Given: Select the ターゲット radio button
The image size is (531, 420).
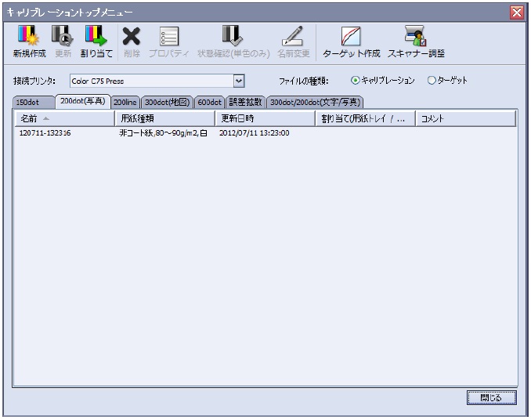Looking at the screenshot, I should [x=432, y=80].
